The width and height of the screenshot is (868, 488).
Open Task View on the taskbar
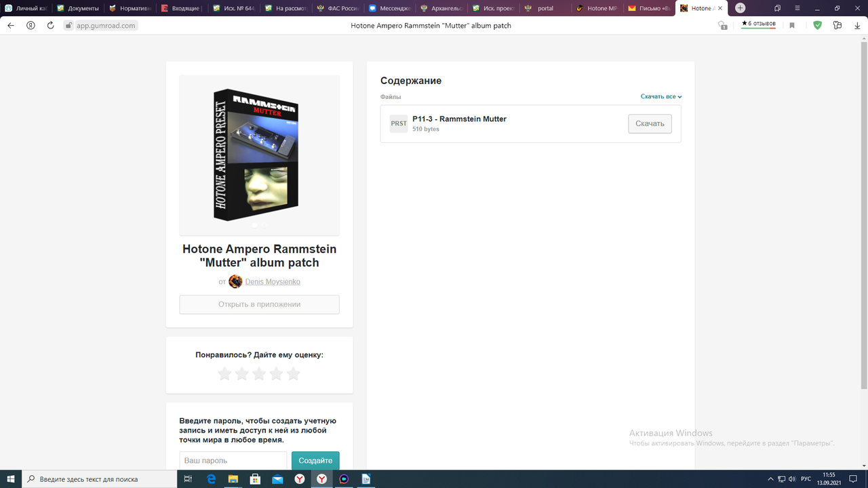(x=189, y=479)
